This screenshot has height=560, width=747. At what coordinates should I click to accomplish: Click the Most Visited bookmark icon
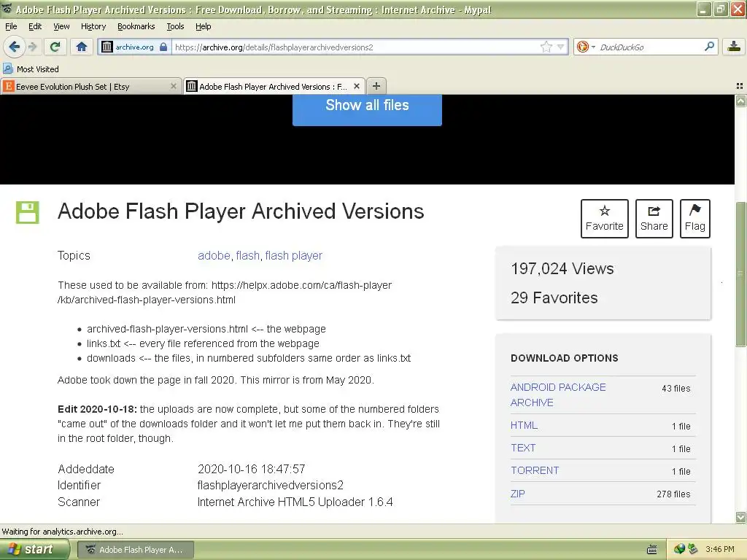8,69
